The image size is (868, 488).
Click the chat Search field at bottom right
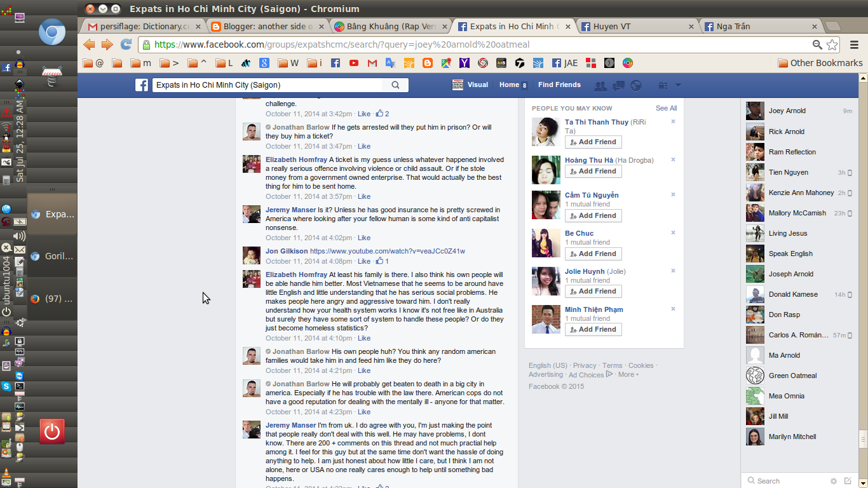point(785,481)
